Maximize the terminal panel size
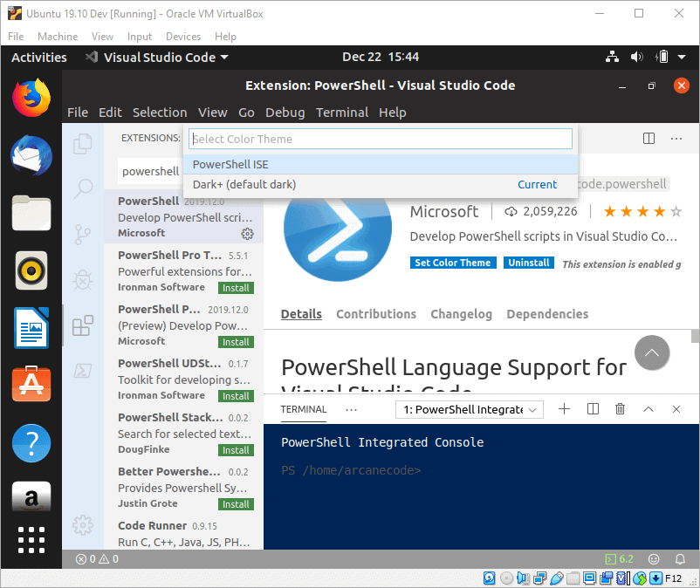The width and height of the screenshot is (700, 588). tap(649, 409)
